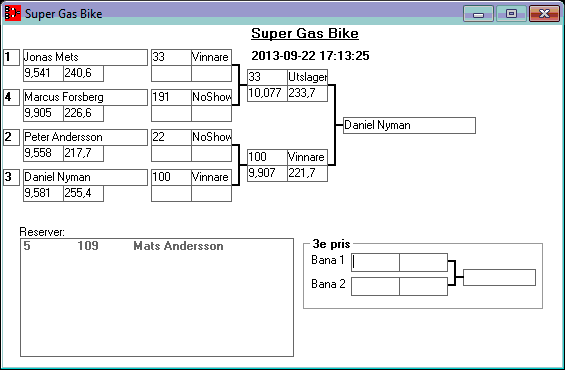Minimize the Super Gas Bike window
The width and height of the screenshot is (565, 370).
478,14
